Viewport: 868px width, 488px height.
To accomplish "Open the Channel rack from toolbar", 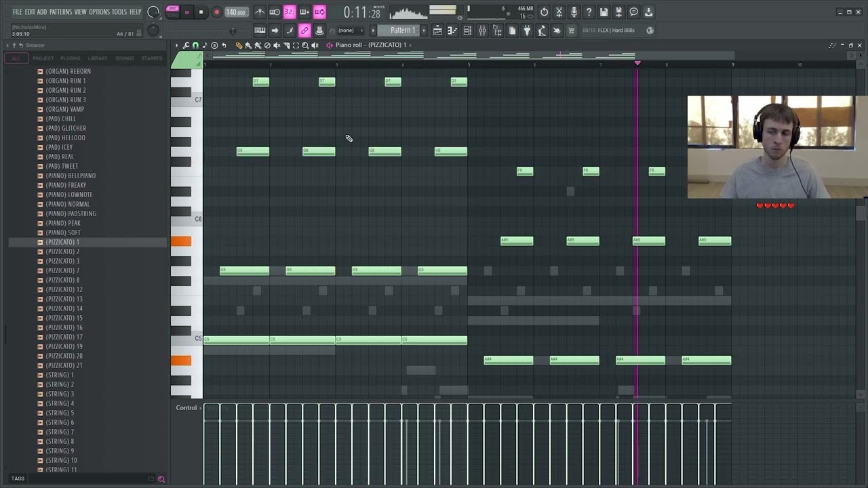I will [468, 30].
